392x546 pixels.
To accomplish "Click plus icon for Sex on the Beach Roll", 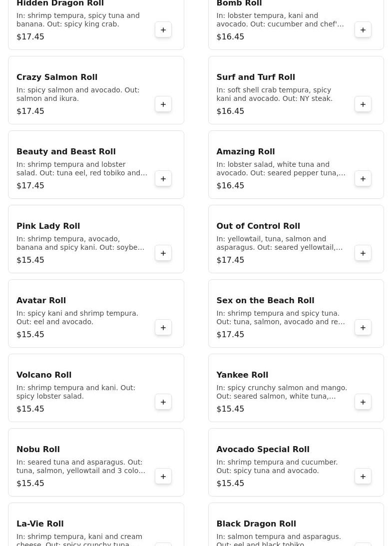I will (x=363, y=328).
